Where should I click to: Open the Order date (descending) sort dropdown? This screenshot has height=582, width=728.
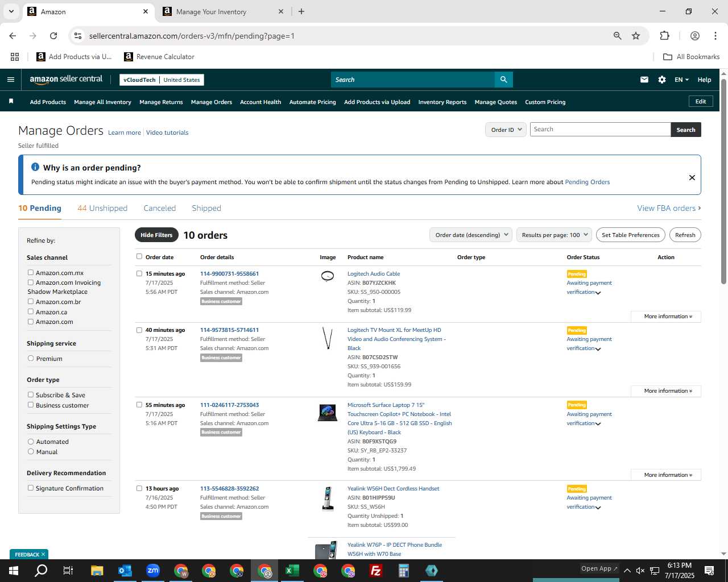471,235
